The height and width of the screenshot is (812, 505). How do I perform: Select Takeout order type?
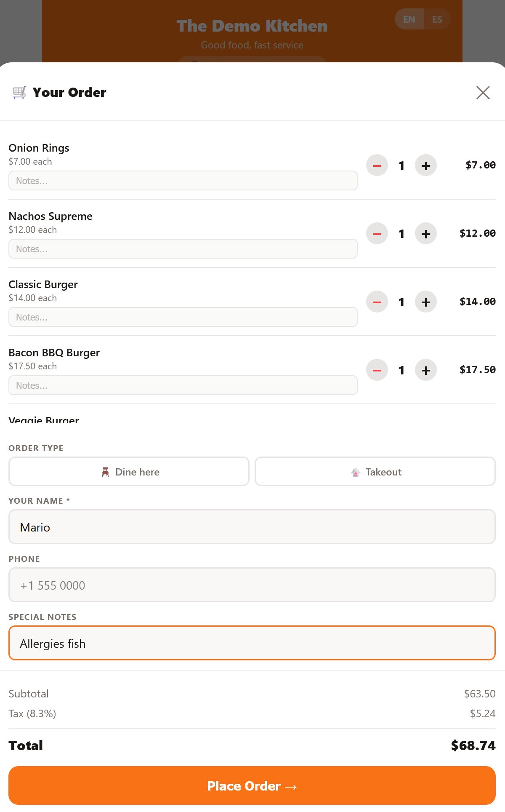point(375,472)
